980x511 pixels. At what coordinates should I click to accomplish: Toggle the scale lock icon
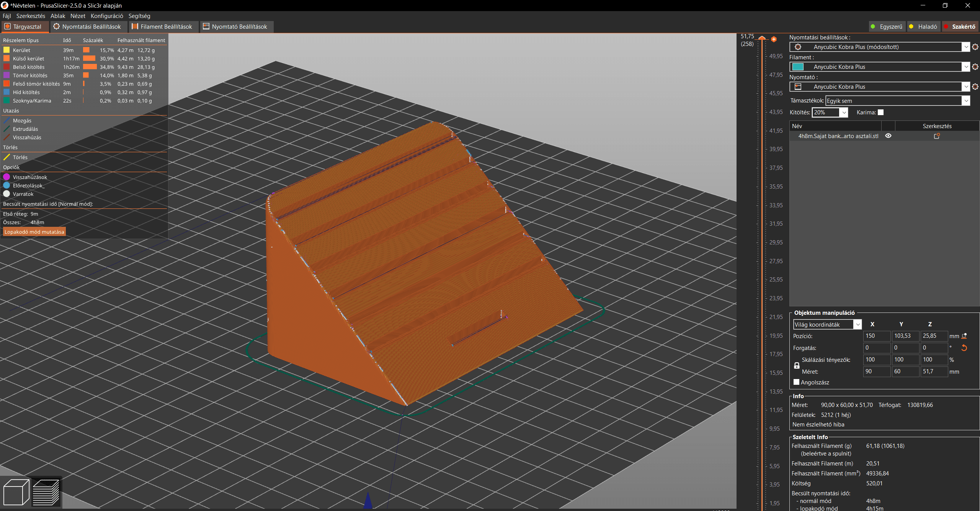(797, 366)
